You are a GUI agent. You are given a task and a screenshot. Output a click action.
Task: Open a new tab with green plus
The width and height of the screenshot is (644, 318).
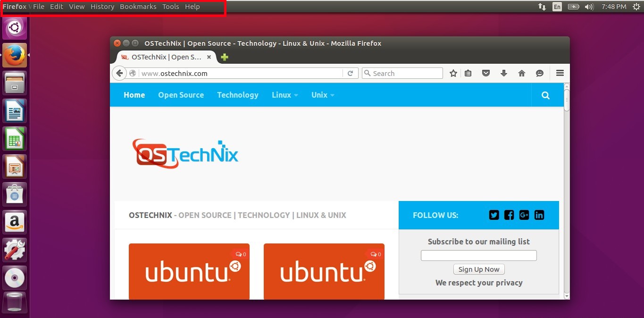225,57
